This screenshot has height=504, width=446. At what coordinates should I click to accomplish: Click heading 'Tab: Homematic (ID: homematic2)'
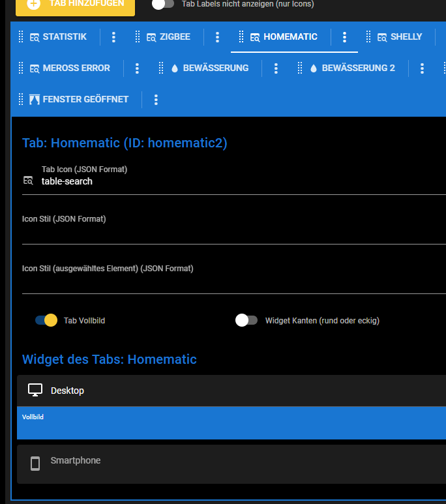[x=125, y=143]
